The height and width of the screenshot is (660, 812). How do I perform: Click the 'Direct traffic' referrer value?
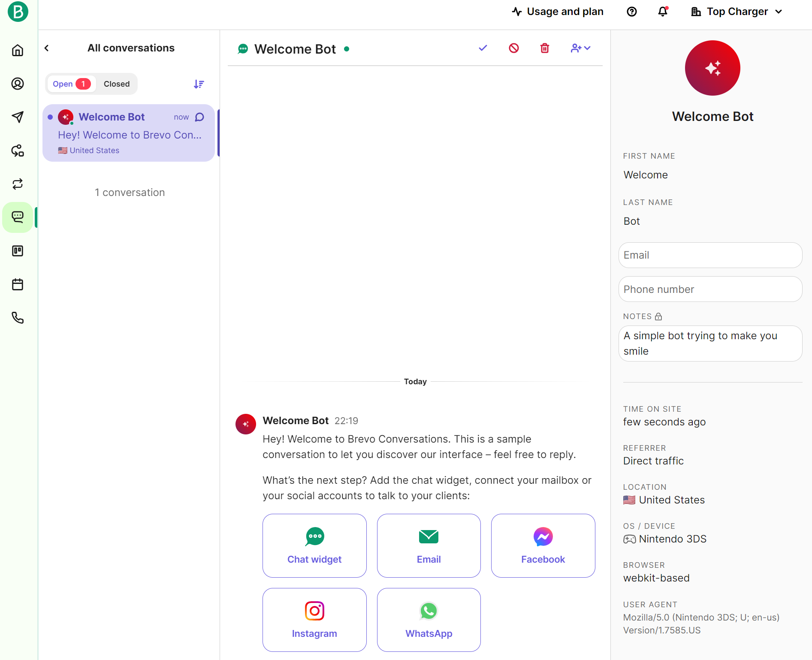(653, 461)
